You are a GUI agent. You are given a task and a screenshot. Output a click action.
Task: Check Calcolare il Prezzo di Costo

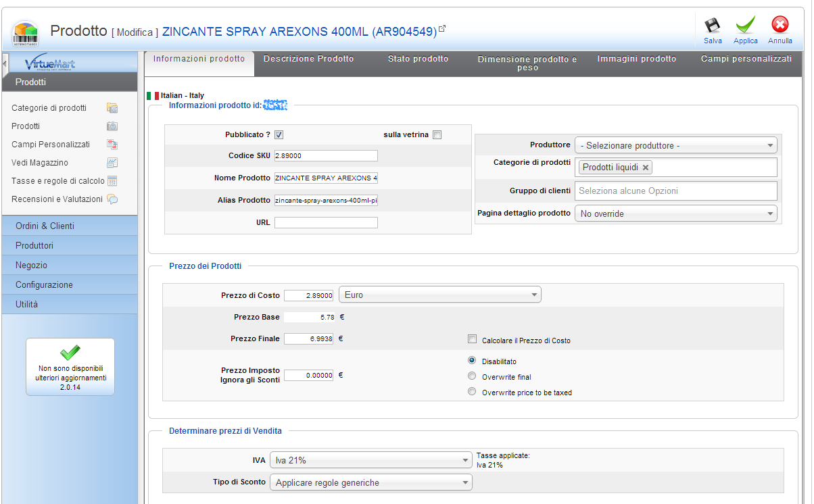tap(473, 340)
